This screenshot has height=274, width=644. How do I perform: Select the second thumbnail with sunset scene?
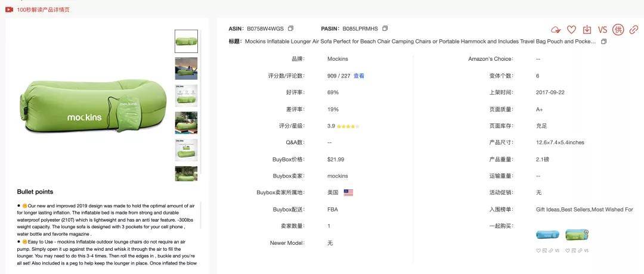[186, 68]
